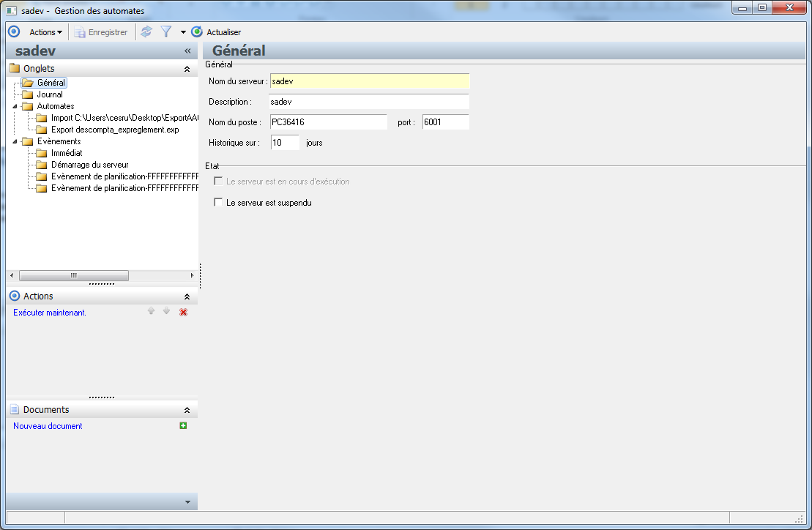This screenshot has height=530, width=812.
Task: Click the filter funnel icon
Action: pyautogui.click(x=165, y=31)
